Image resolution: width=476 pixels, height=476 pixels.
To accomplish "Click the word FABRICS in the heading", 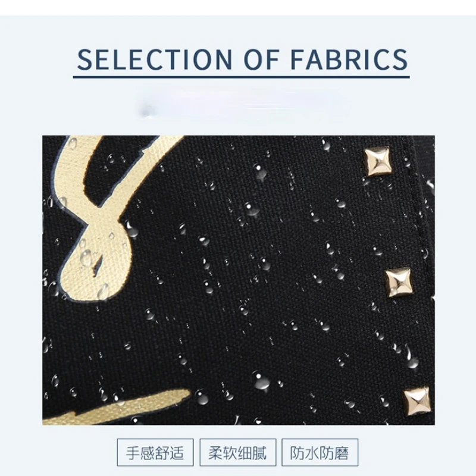I will [349, 59].
